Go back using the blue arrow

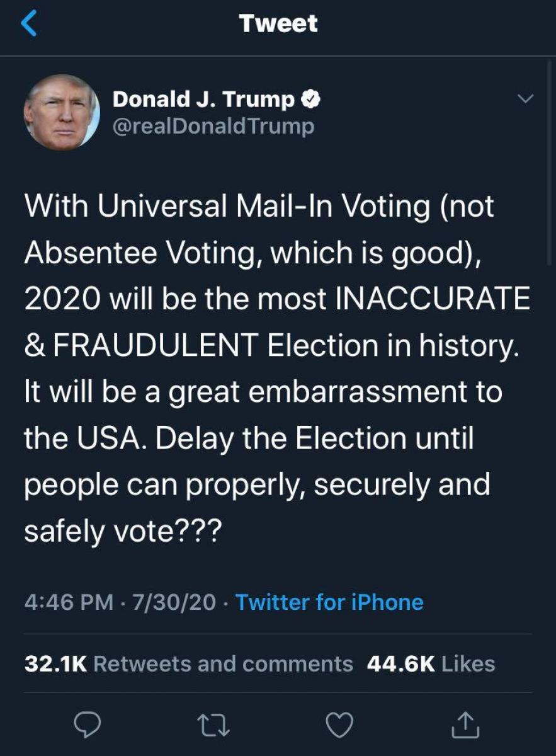(x=29, y=24)
